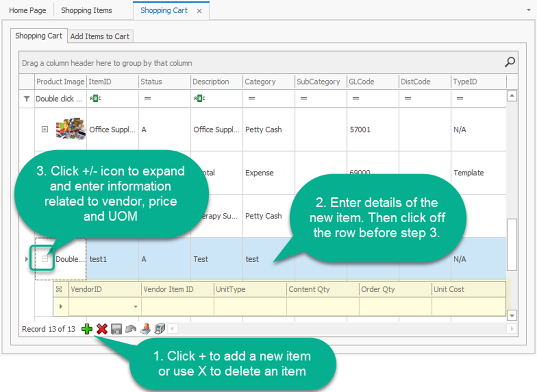Click the red X delete record icon

coord(102,329)
